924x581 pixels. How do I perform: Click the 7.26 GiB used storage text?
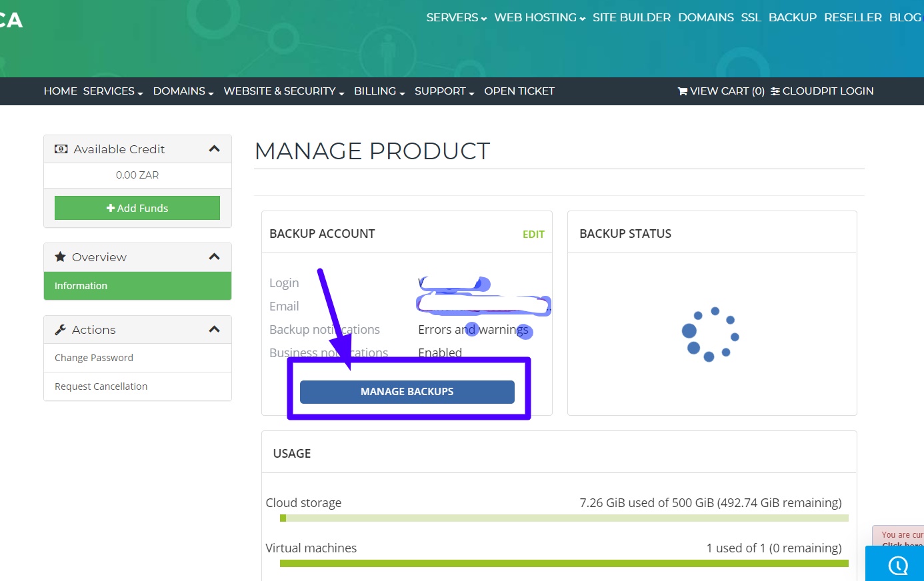pos(711,503)
